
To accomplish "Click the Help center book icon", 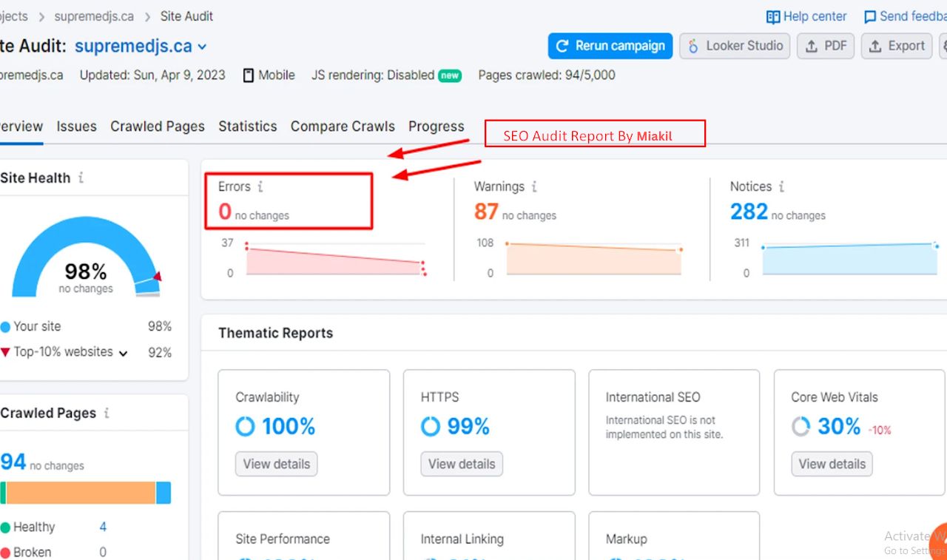I will pyautogui.click(x=773, y=17).
